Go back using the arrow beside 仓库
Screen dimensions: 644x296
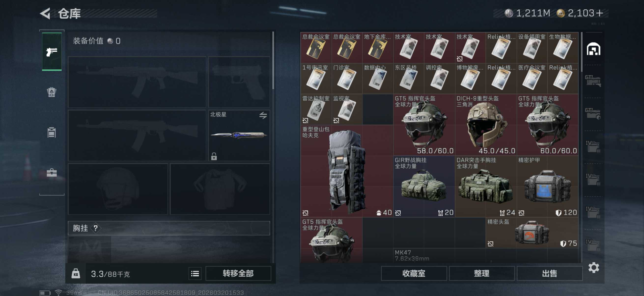click(x=45, y=13)
